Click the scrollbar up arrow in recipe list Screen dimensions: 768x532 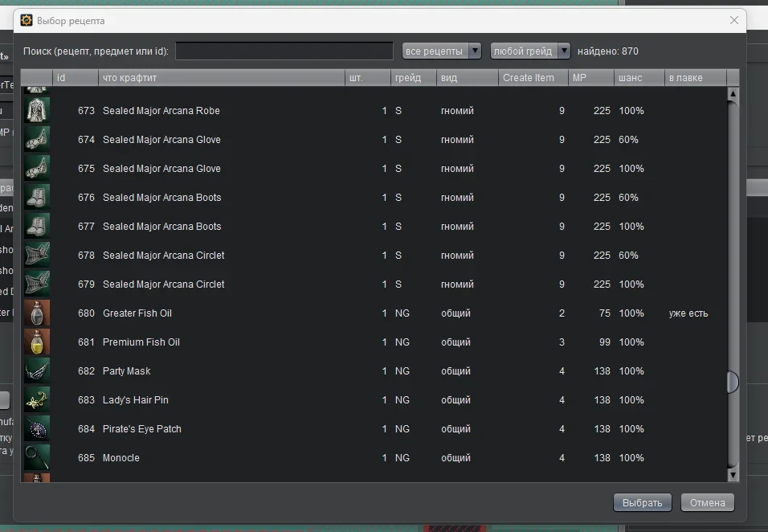[x=733, y=93]
